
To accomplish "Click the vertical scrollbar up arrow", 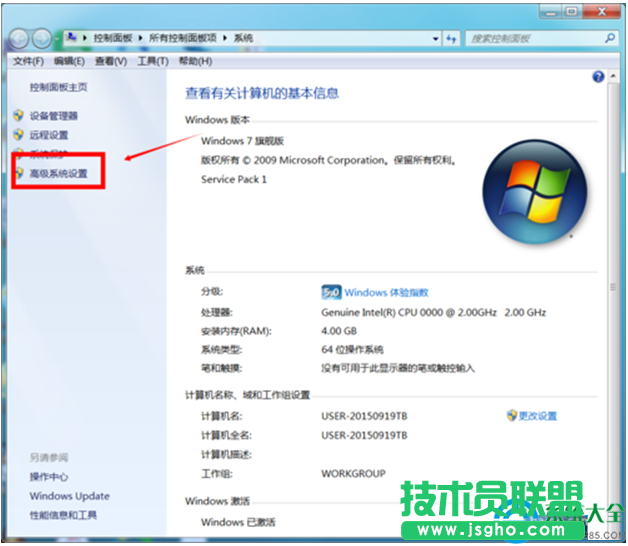I will 613,76.
